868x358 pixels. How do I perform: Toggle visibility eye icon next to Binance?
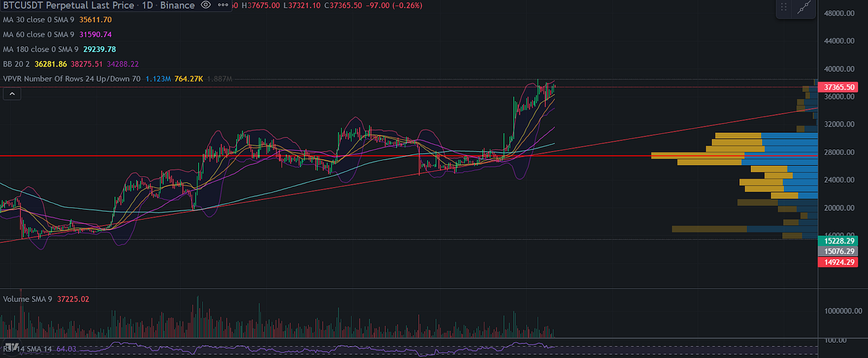[x=206, y=6]
